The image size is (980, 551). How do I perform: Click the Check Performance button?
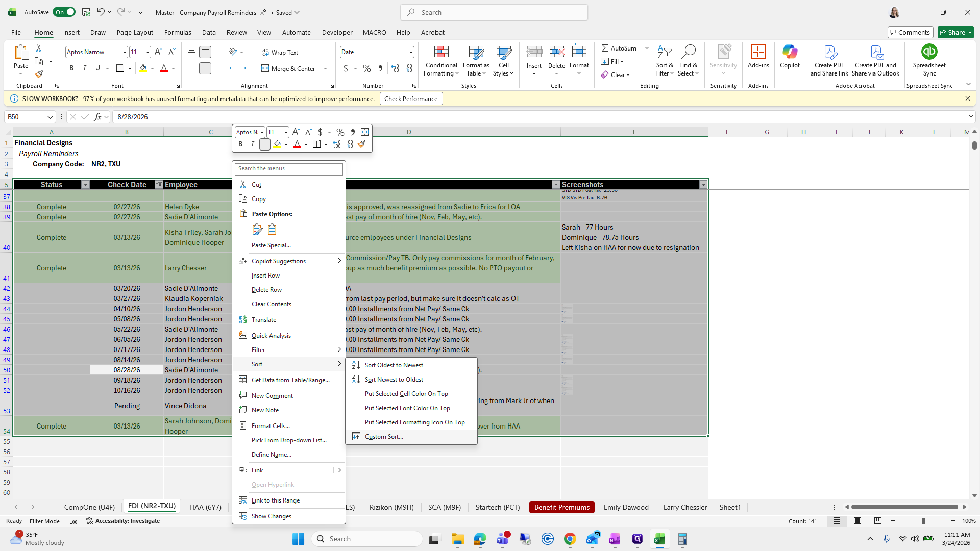point(410,99)
